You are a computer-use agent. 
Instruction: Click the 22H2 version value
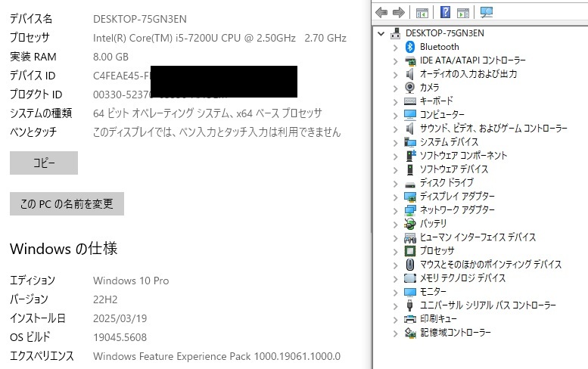coord(105,299)
